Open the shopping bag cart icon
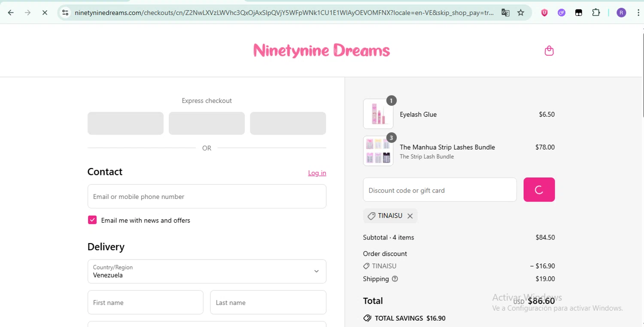644x327 pixels. click(x=549, y=51)
